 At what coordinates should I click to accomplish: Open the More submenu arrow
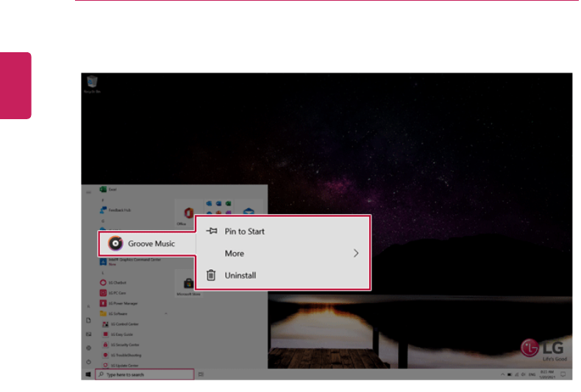pos(356,254)
